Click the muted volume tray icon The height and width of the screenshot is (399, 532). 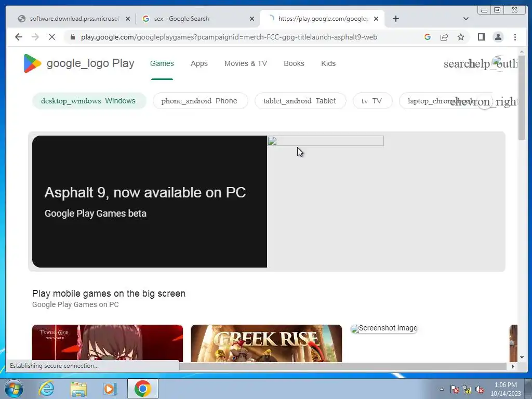(480, 389)
